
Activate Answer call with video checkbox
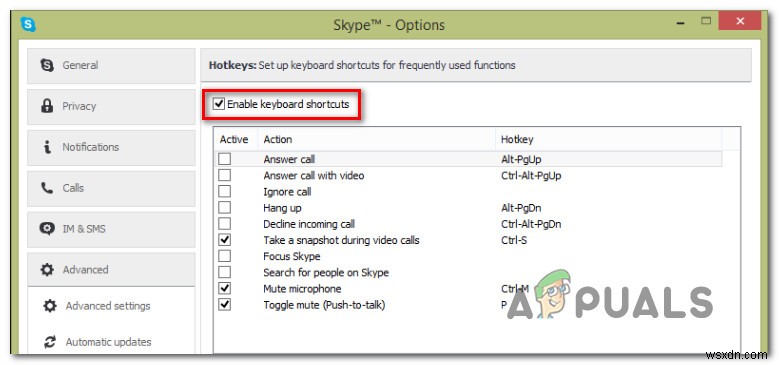tap(225, 175)
